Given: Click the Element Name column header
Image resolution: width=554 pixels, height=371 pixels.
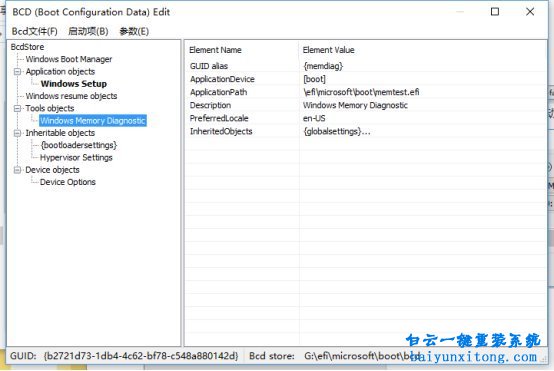Looking at the screenshot, I should 216,50.
